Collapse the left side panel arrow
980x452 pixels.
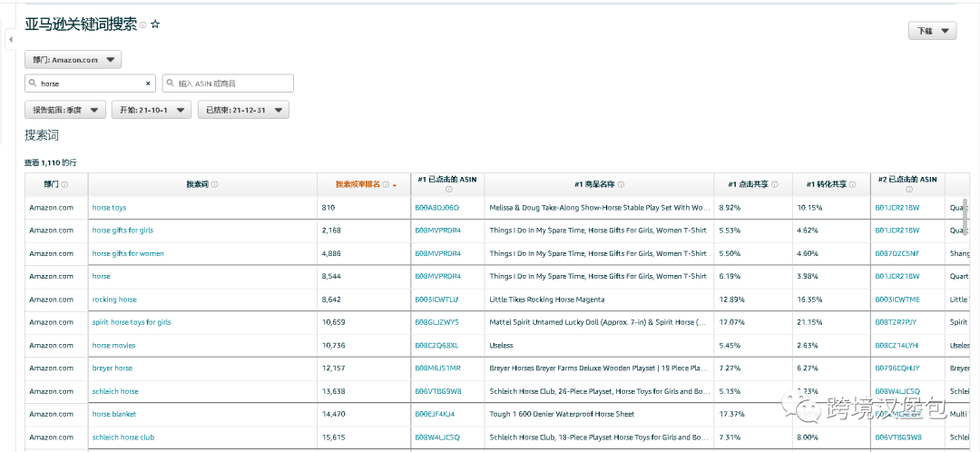click(x=11, y=39)
